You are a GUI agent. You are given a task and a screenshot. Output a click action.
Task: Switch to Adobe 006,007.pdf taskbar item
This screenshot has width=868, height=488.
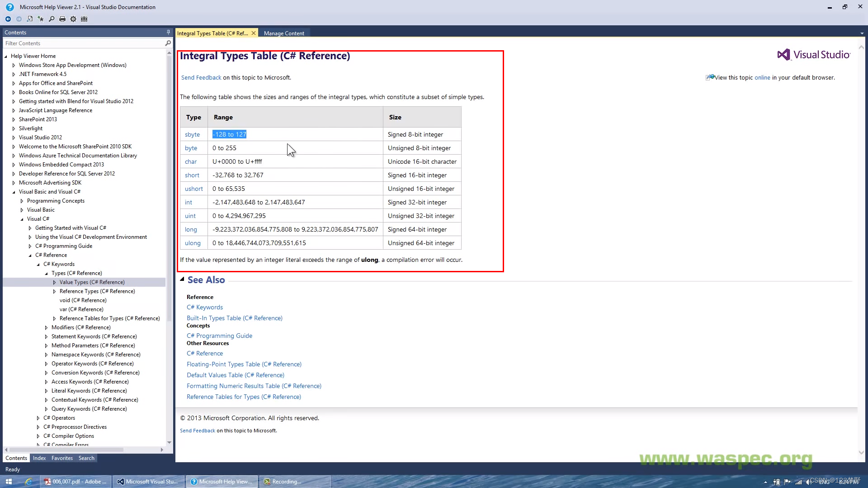75,482
